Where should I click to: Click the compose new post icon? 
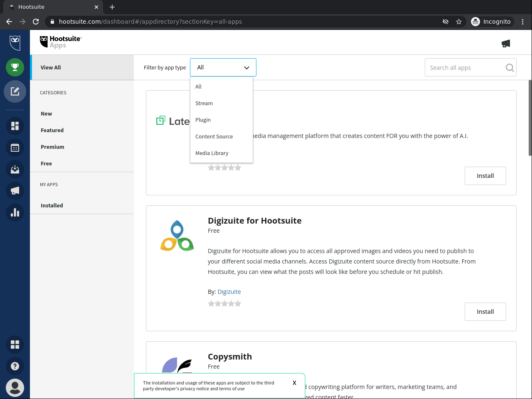(15, 91)
